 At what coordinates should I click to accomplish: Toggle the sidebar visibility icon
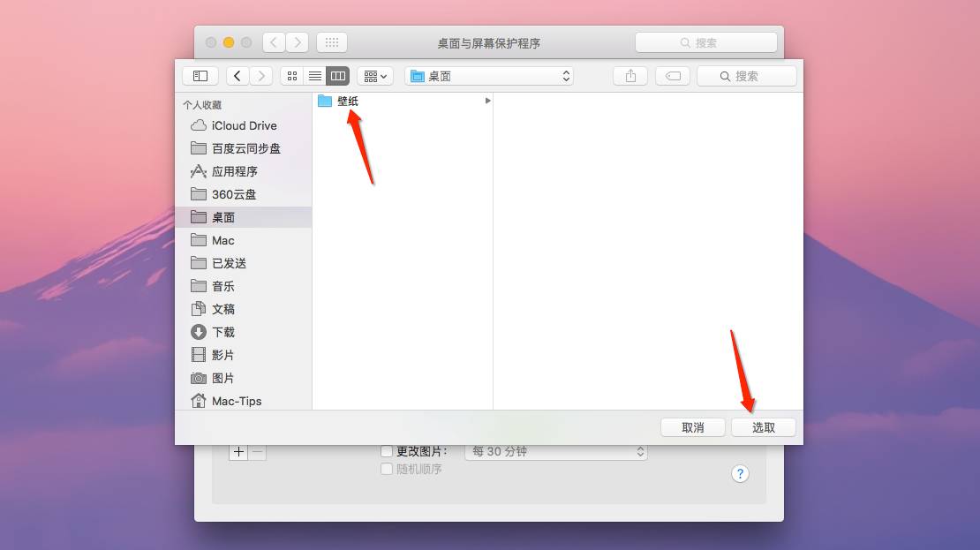tap(200, 76)
